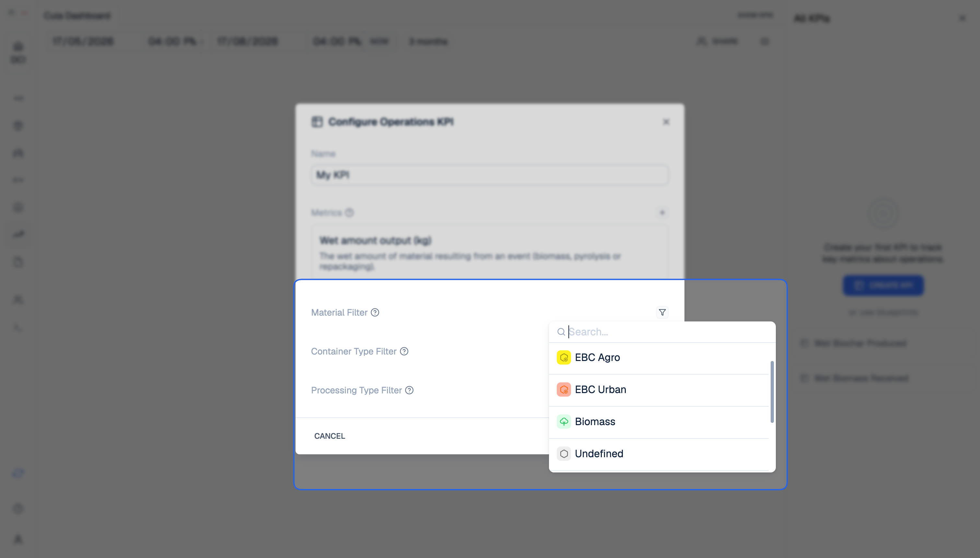Choose Biomass from material list
980x558 pixels.
(x=659, y=422)
